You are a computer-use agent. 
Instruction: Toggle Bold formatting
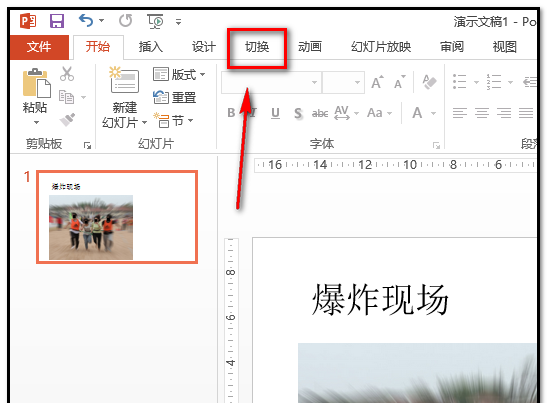click(231, 113)
